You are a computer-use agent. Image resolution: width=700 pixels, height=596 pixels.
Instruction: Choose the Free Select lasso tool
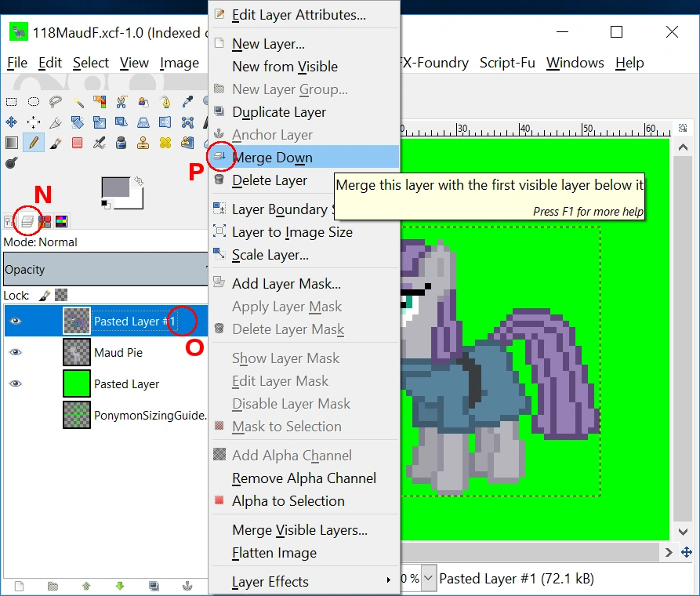pos(56,102)
